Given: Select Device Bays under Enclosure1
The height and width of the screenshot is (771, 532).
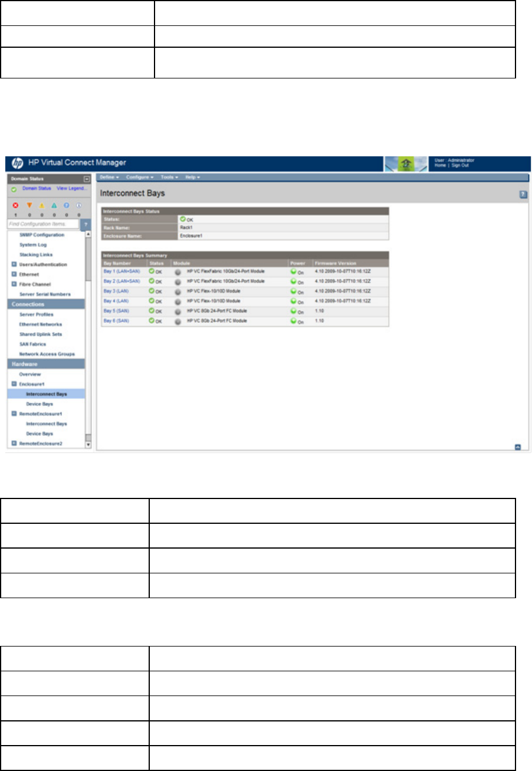Looking at the screenshot, I should [40, 403].
